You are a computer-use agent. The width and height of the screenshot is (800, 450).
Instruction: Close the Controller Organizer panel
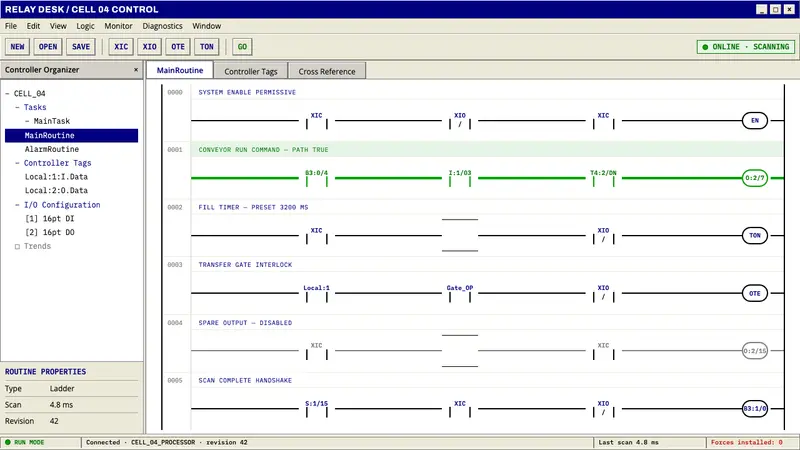[136, 70]
